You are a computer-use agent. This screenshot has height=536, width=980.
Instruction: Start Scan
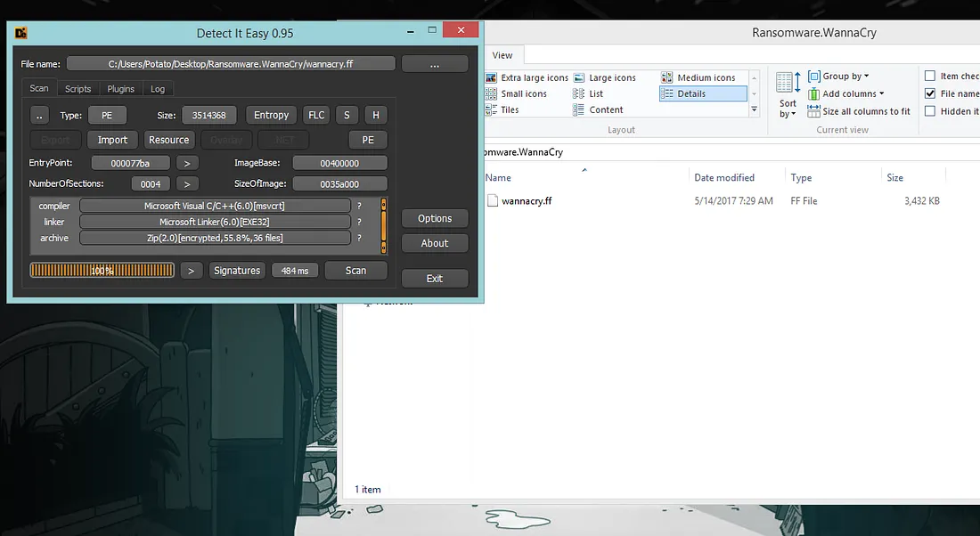355,271
